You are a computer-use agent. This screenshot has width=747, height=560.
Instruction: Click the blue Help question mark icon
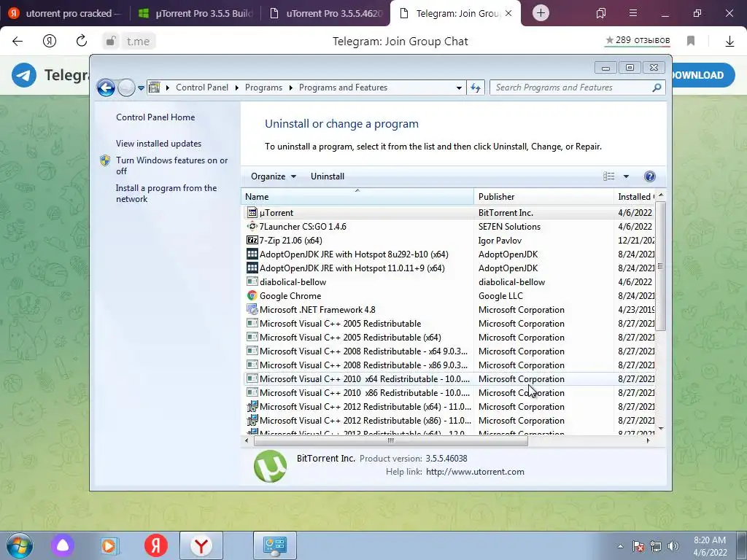pos(650,176)
